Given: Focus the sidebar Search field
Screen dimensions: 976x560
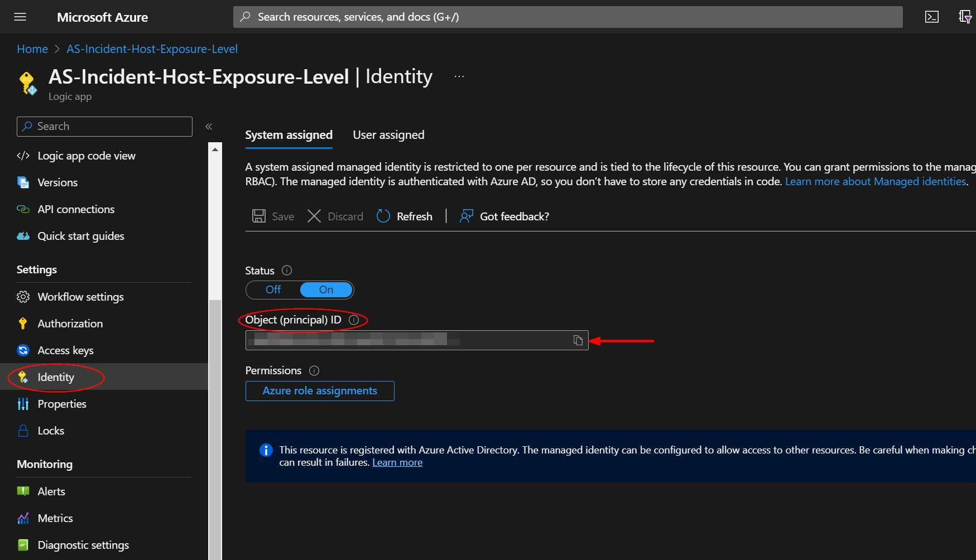Looking at the screenshot, I should pyautogui.click(x=104, y=127).
